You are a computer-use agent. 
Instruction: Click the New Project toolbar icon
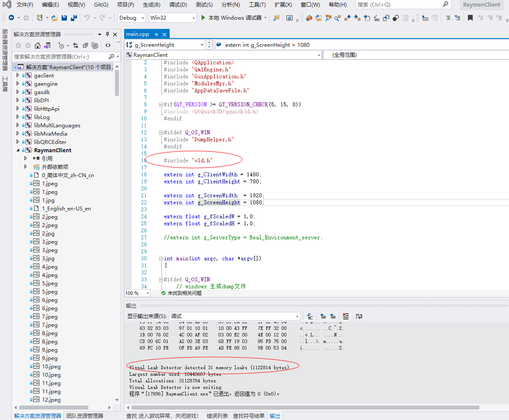tap(40, 17)
